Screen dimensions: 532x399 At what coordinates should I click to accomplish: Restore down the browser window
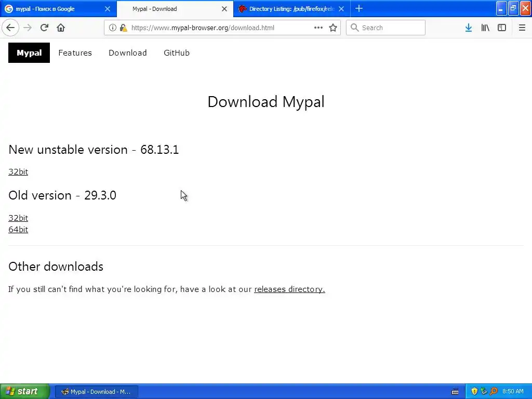[513, 8]
